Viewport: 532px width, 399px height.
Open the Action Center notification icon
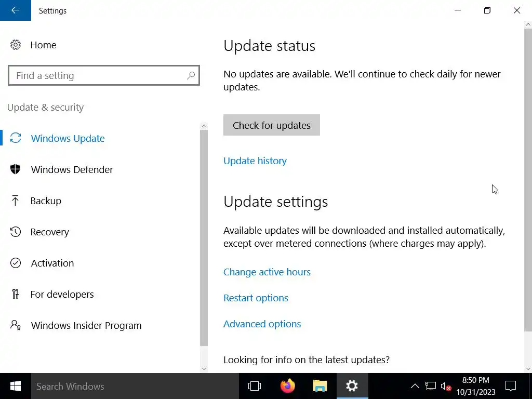[511, 386]
